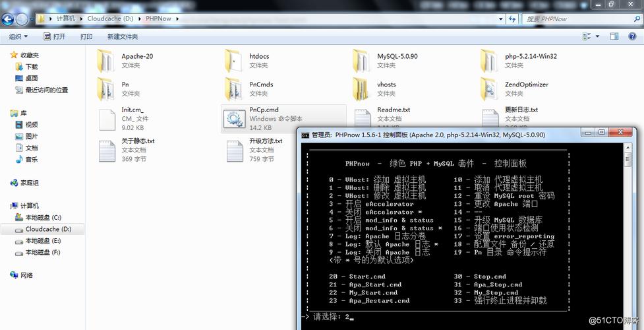
Task: Select 音乐 library in the sidebar
Action: coord(31,159)
